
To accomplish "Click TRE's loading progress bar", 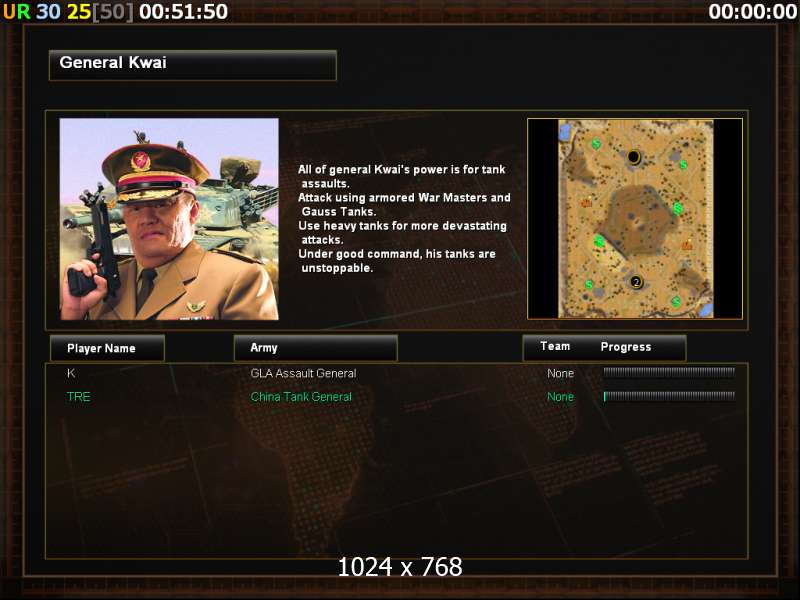I will tap(669, 396).
